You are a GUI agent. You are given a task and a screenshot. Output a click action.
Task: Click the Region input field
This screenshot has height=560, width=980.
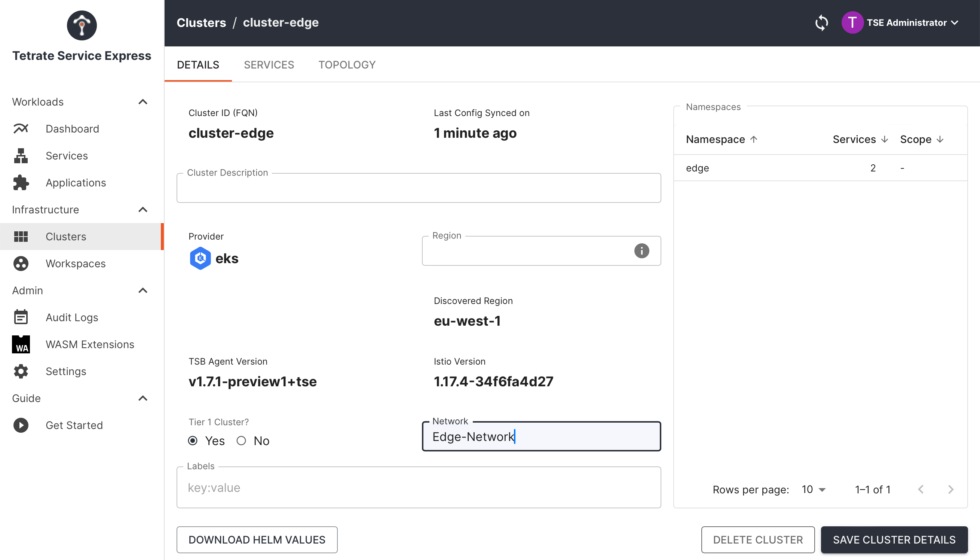[541, 251]
